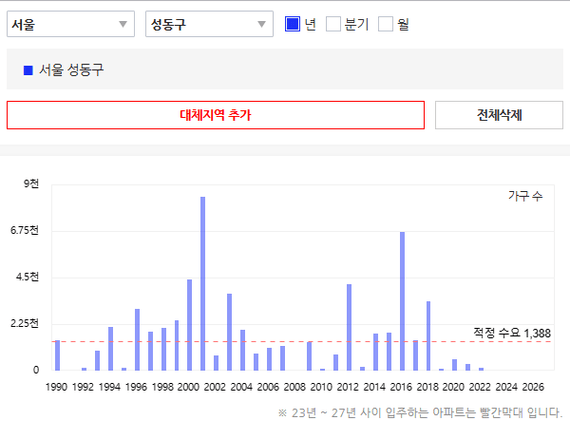Click the 2012 supply bar
Screen dimensions: 570x423
349,327
